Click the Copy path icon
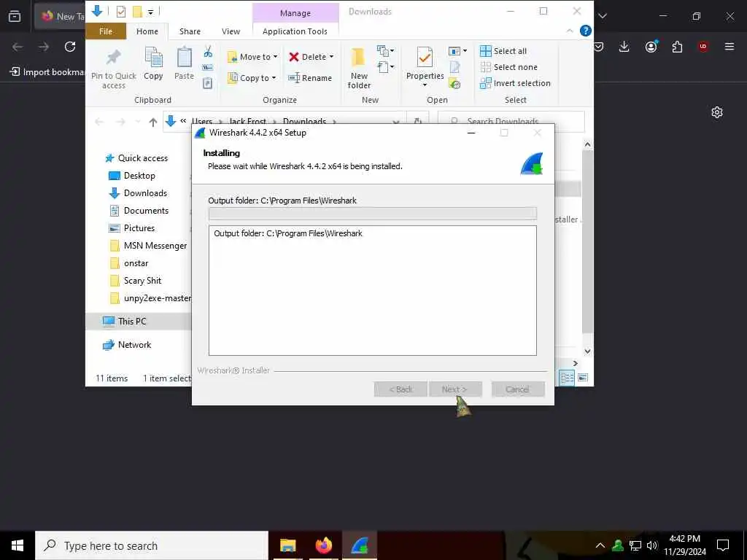 pyautogui.click(x=208, y=67)
